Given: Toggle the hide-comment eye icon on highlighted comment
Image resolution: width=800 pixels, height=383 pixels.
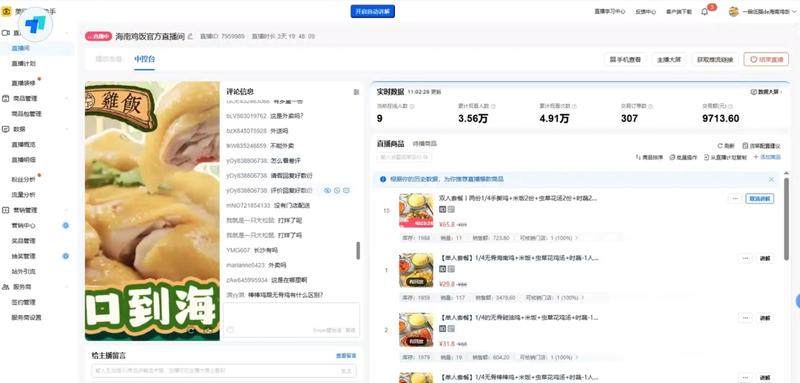Looking at the screenshot, I should pyautogui.click(x=328, y=190).
